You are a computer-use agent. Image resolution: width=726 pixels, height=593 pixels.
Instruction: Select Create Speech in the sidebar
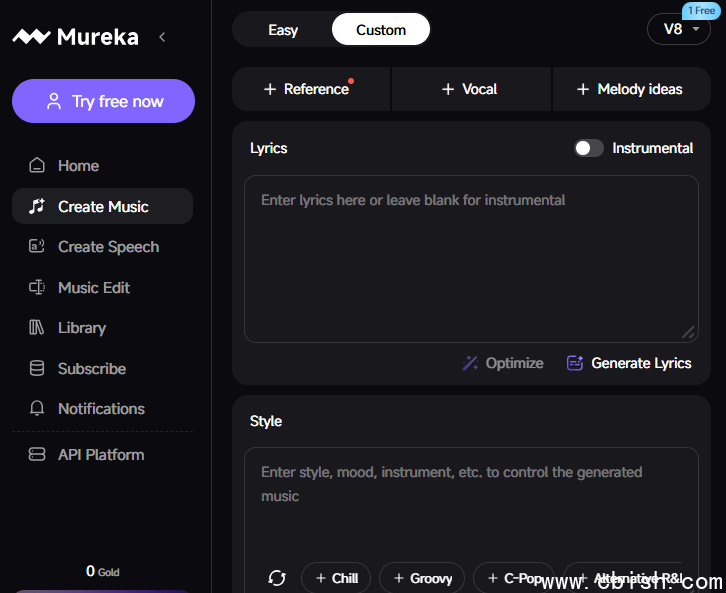tap(108, 247)
